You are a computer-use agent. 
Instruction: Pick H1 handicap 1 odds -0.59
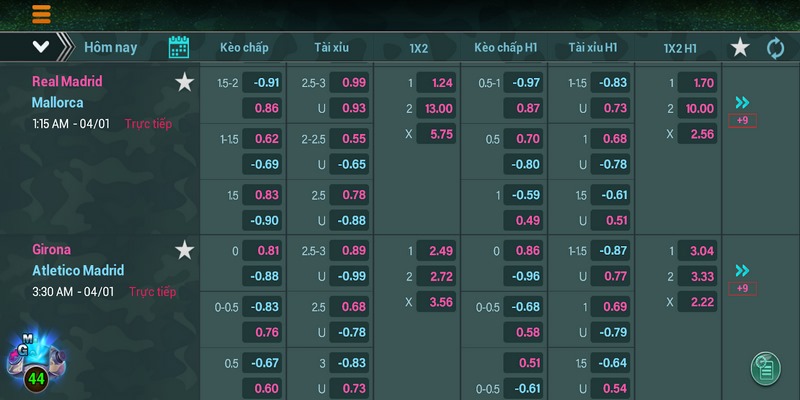click(523, 195)
